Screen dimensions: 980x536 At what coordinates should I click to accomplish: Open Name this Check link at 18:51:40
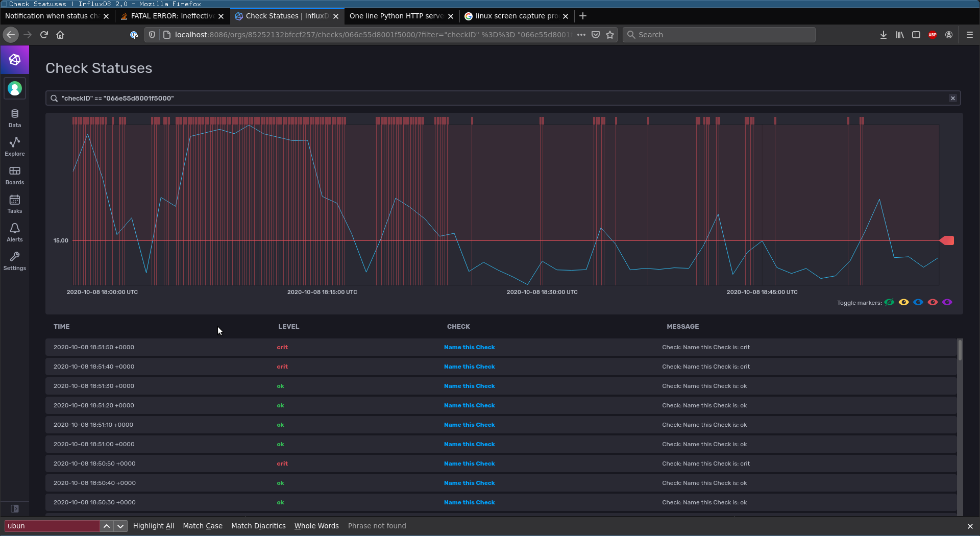pyautogui.click(x=469, y=367)
